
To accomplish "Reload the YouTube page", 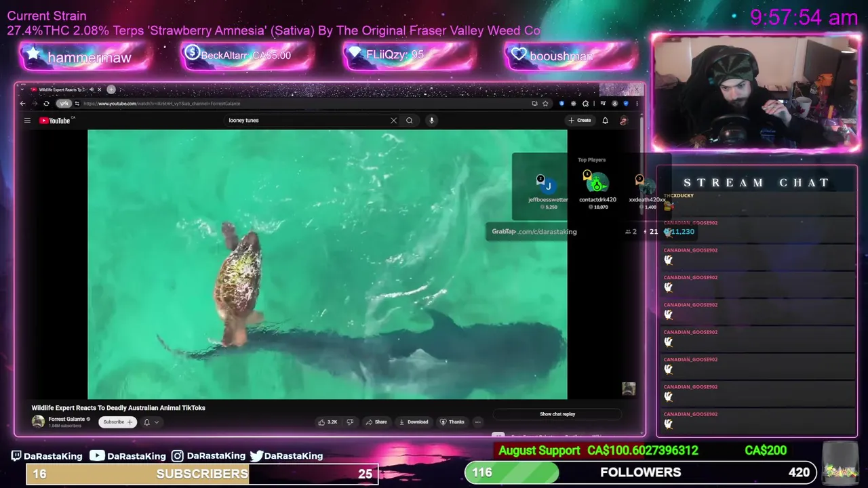I will click(x=46, y=104).
